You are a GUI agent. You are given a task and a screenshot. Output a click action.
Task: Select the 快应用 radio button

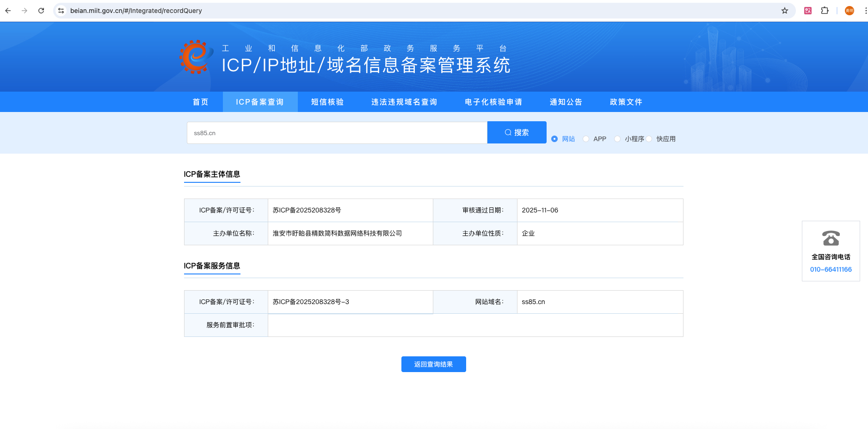[649, 139]
